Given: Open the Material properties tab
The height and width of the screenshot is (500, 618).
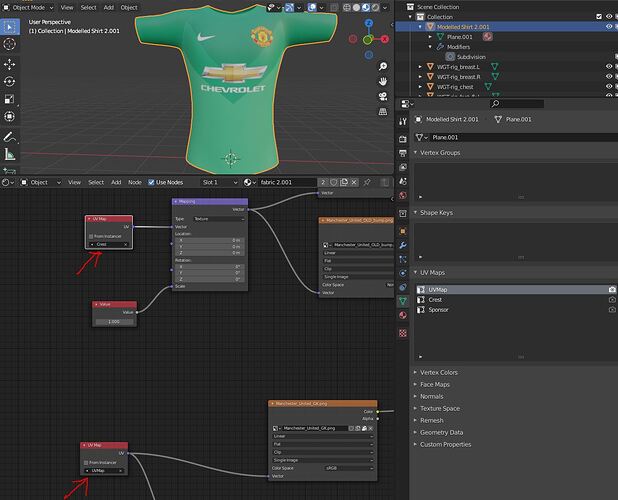Looking at the screenshot, I should pyautogui.click(x=402, y=315).
